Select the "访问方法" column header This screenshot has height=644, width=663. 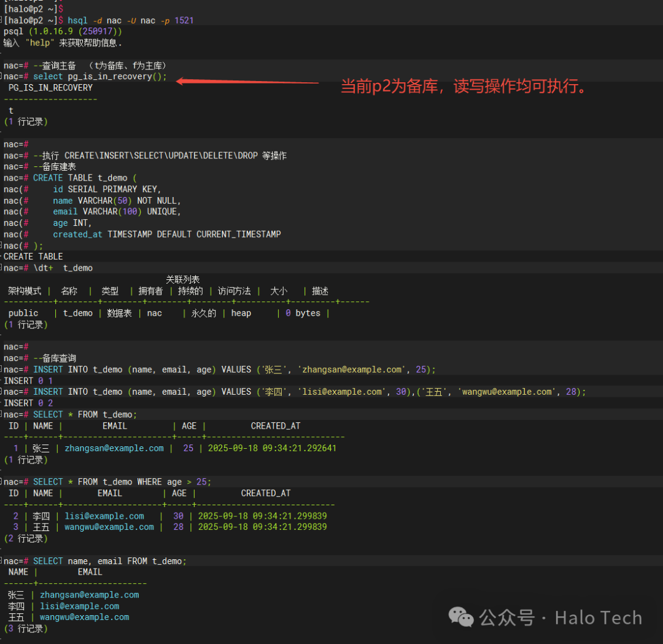pos(235,291)
